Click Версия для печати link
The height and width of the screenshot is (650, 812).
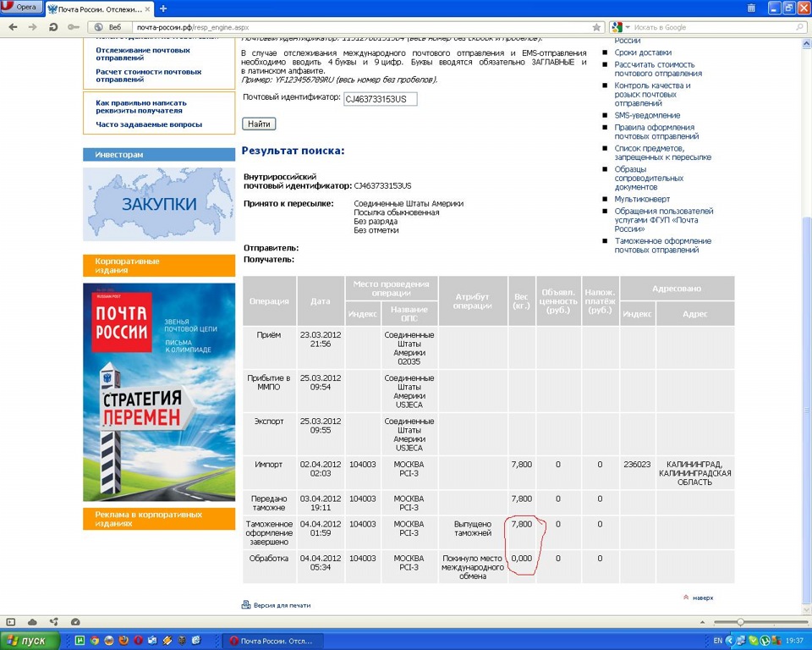tap(282, 605)
